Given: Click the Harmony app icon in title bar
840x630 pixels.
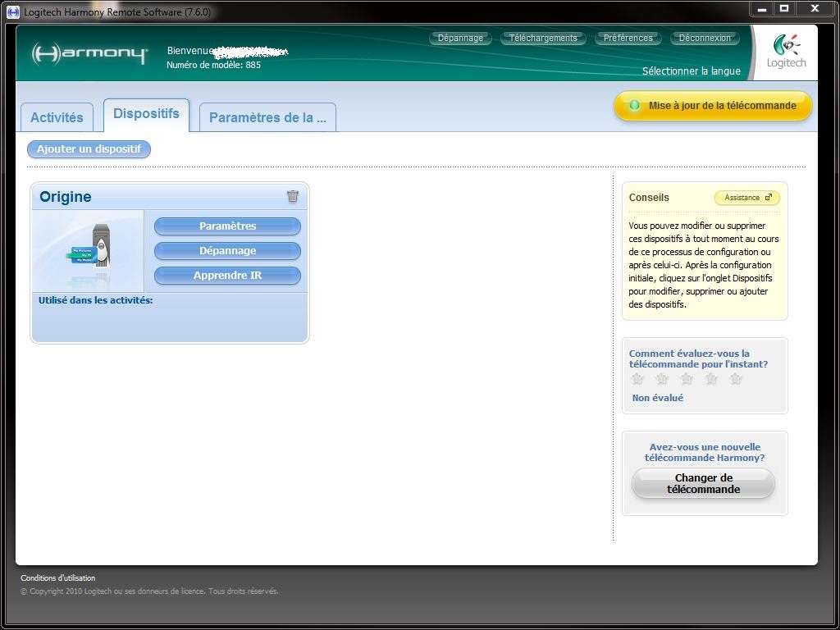Looking at the screenshot, I should click(12, 11).
